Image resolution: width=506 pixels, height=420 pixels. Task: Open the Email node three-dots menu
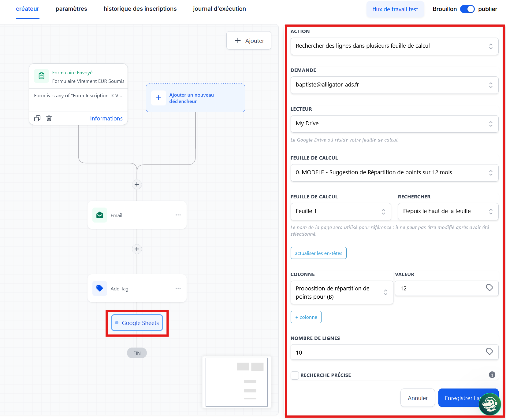pyautogui.click(x=178, y=215)
